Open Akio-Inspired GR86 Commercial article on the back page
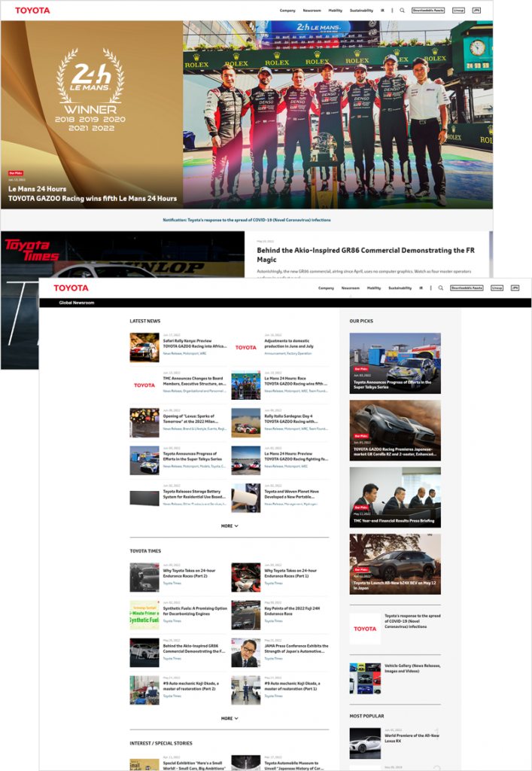Image resolution: width=532 pixels, height=771 pixels. pos(366,254)
